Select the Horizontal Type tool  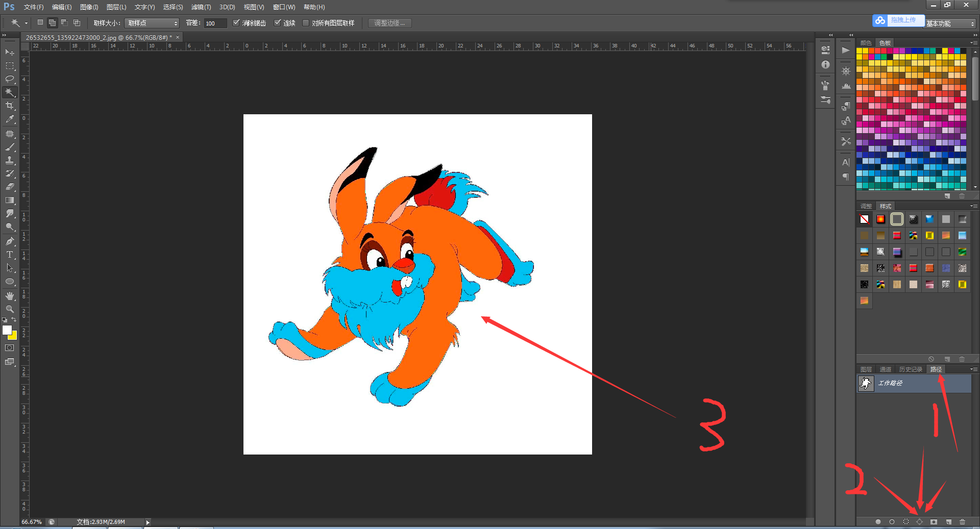pos(10,255)
